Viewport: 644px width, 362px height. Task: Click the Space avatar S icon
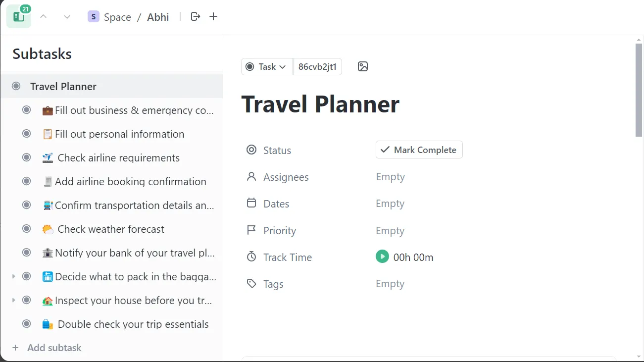tap(94, 17)
